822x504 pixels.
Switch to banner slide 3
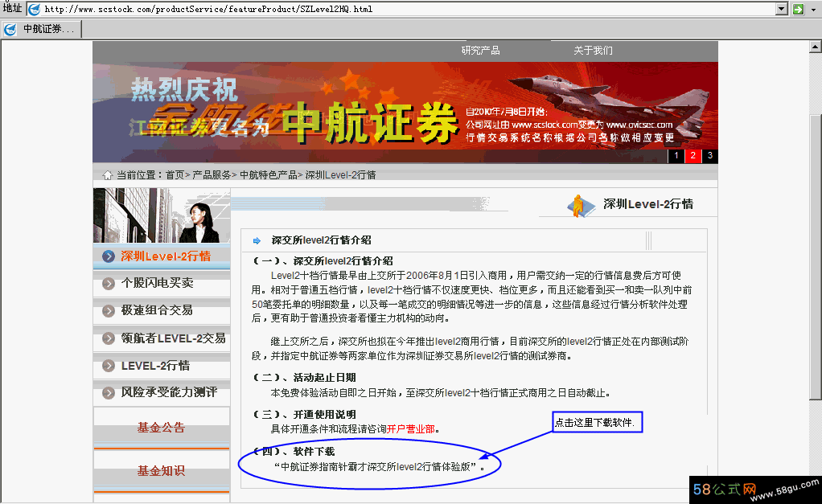[710, 156]
